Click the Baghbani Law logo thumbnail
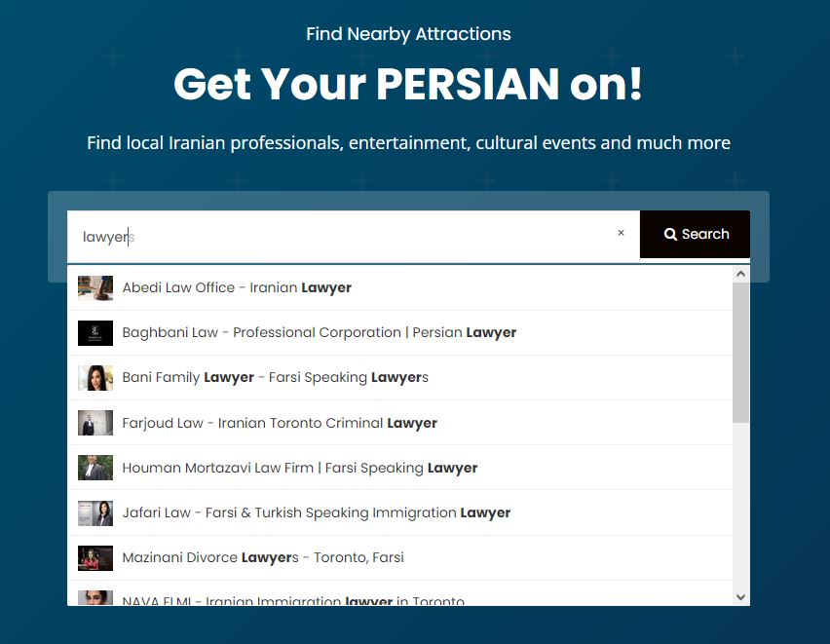 pyautogui.click(x=95, y=333)
